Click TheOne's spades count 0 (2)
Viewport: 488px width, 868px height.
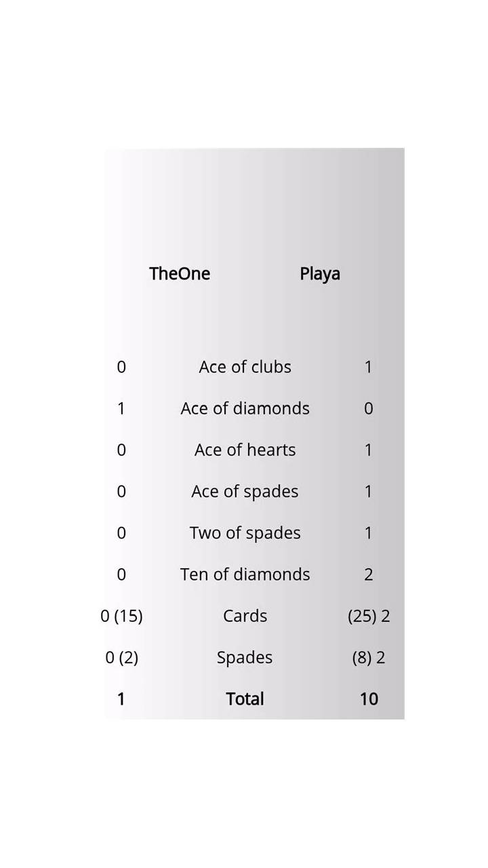click(121, 658)
